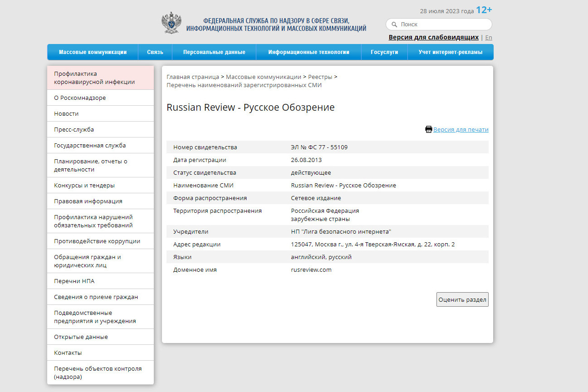This screenshot has width=588, height=392.
Task: Open Госуслуги top menu item
Action: tap(384, 52)
